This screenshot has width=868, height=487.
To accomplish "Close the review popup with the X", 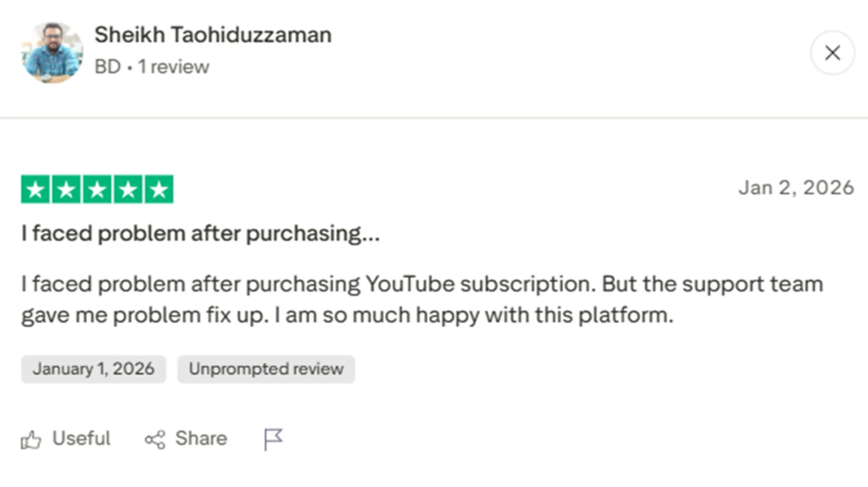I will [832, 53].
